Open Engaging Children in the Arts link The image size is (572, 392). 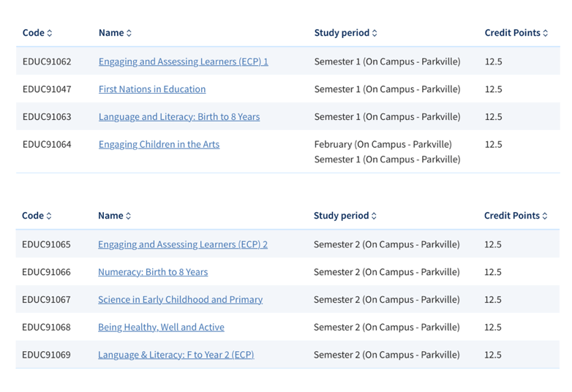159,145
